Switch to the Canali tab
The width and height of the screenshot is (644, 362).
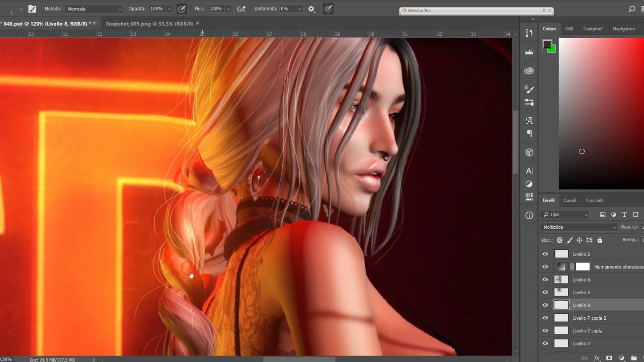pos(570,200)
